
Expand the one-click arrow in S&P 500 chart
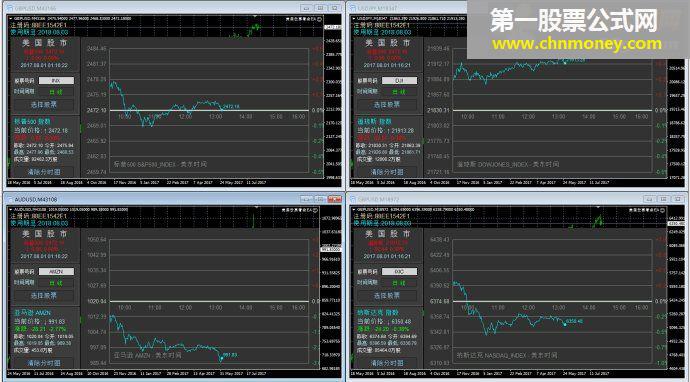10,19
